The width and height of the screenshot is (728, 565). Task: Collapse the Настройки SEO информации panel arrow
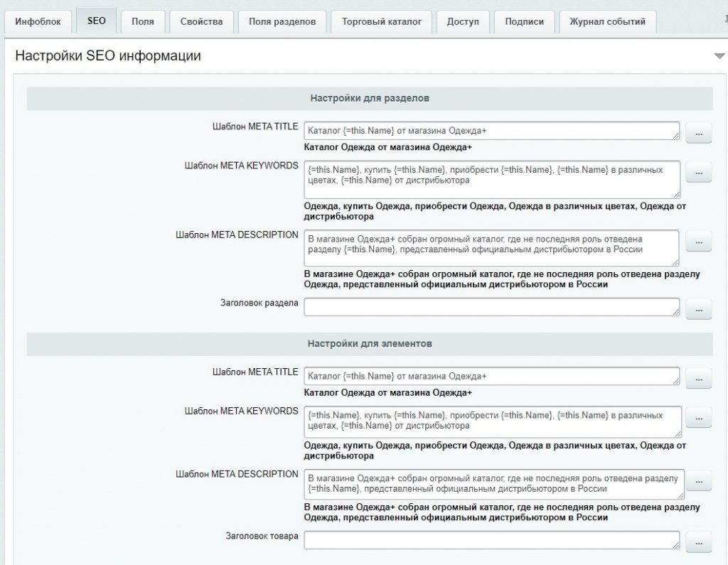click(x=719, y=56)
